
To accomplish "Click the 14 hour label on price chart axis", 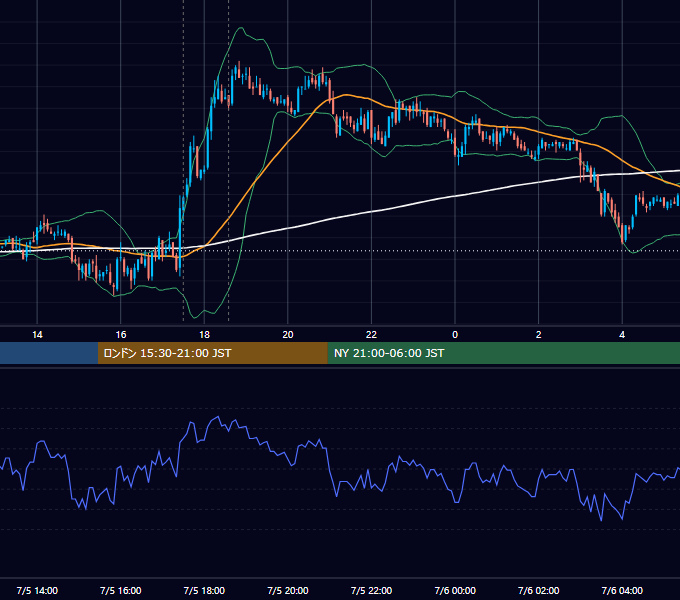I will pyautogui.click(x=37, y=335).
